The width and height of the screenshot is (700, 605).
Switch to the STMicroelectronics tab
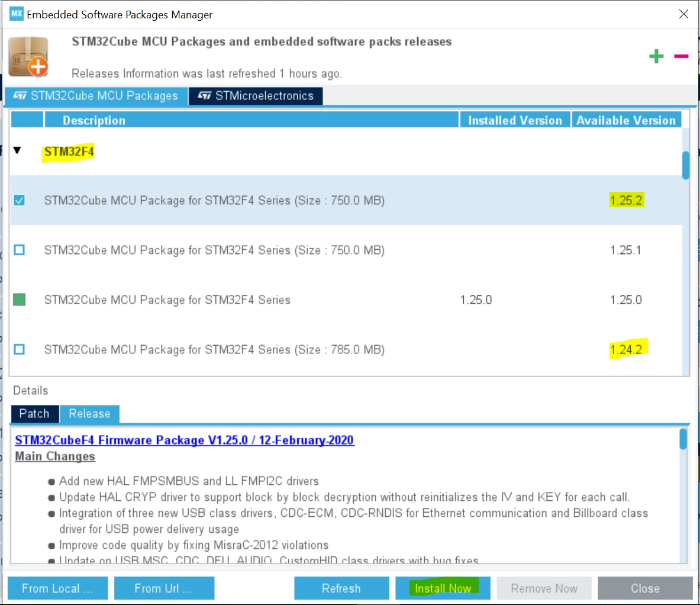256,96
